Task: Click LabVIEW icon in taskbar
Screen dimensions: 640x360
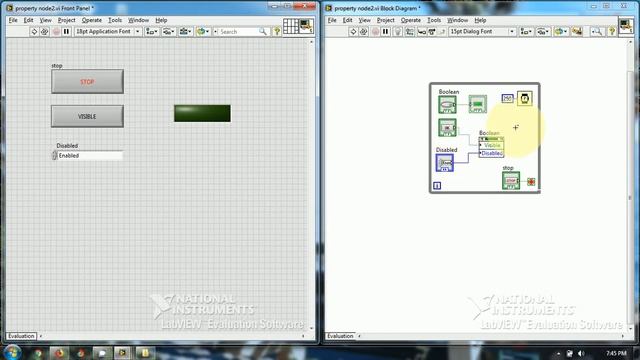Action: coord(122,353)
